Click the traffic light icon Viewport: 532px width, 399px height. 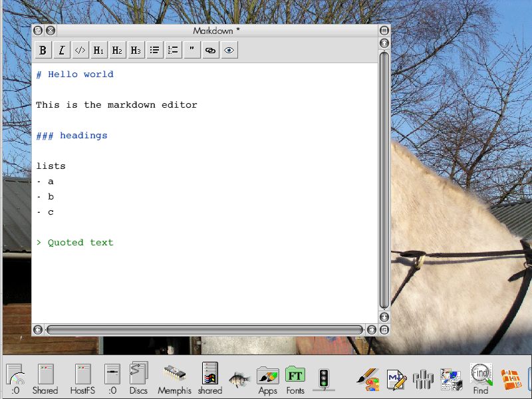coord(324,379)
